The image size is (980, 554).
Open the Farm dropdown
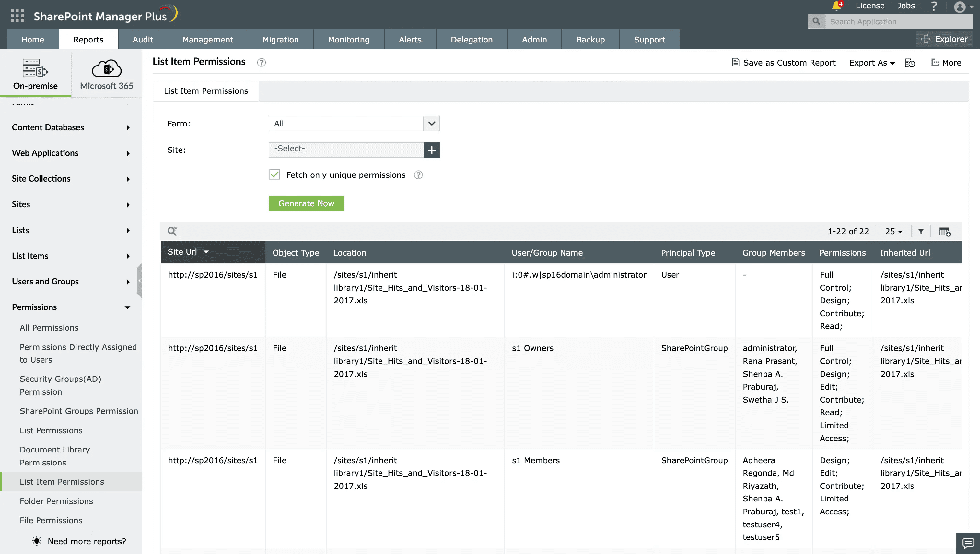click(x=354, y=124)
